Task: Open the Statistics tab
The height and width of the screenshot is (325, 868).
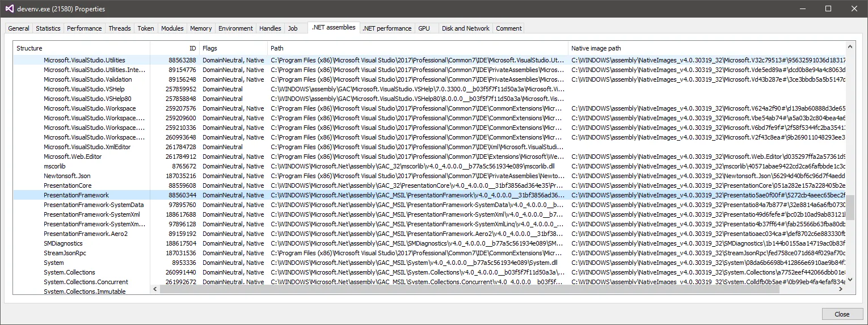Action: click(x=48, y=28)
